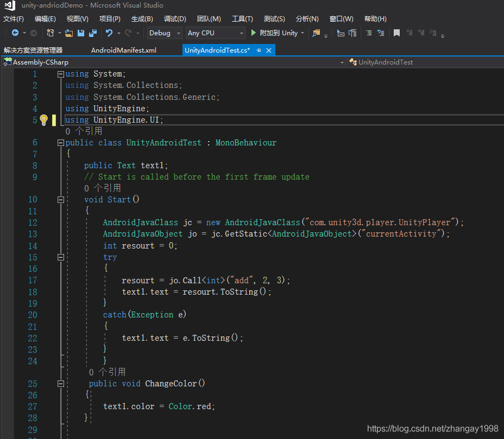Collapse the Start method at line 10
This screenshot has height=439, width=504.
tap(60, 200)
